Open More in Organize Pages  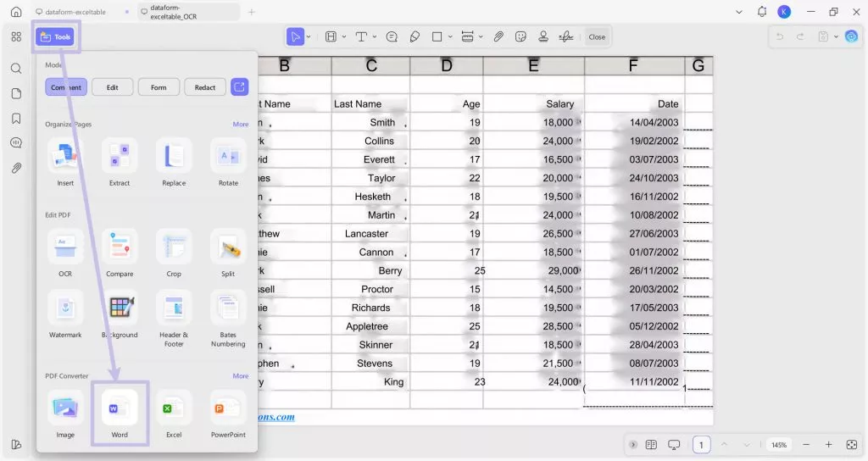[240, 124]
